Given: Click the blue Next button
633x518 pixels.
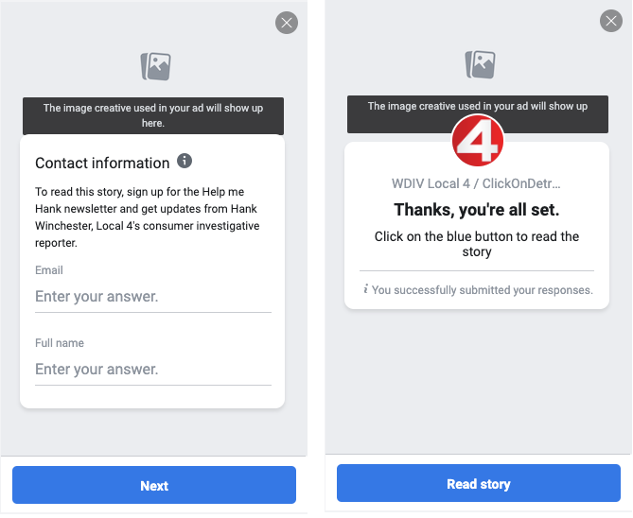Looking at the screenshot, I should (154, 485).
